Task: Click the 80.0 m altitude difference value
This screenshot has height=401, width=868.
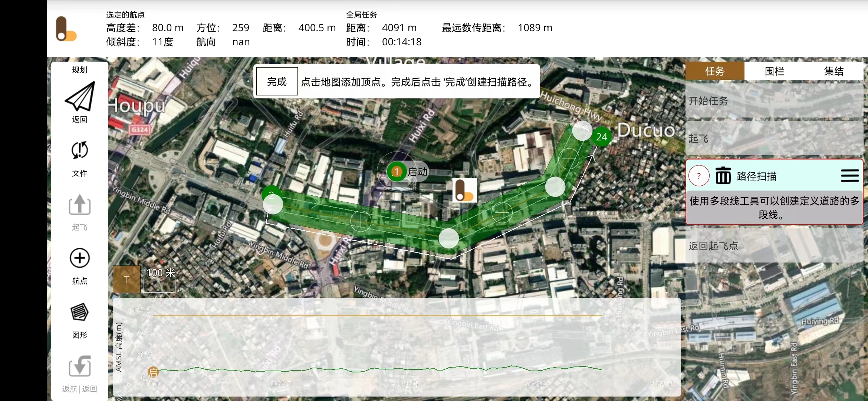Action: [168, 28]
